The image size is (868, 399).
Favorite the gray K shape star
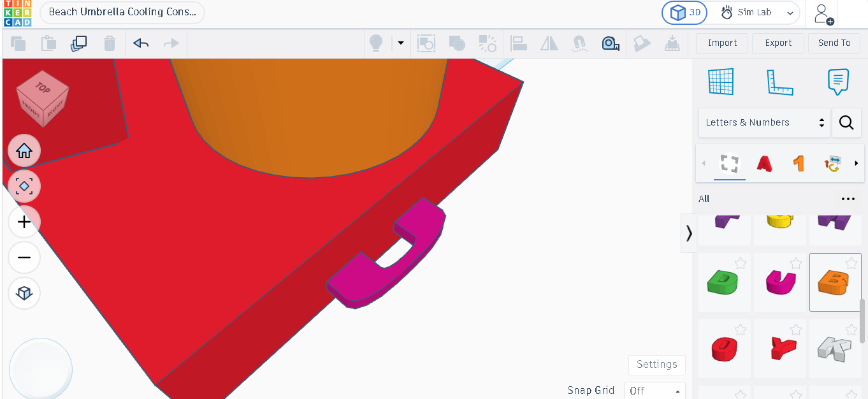[851, 330]
